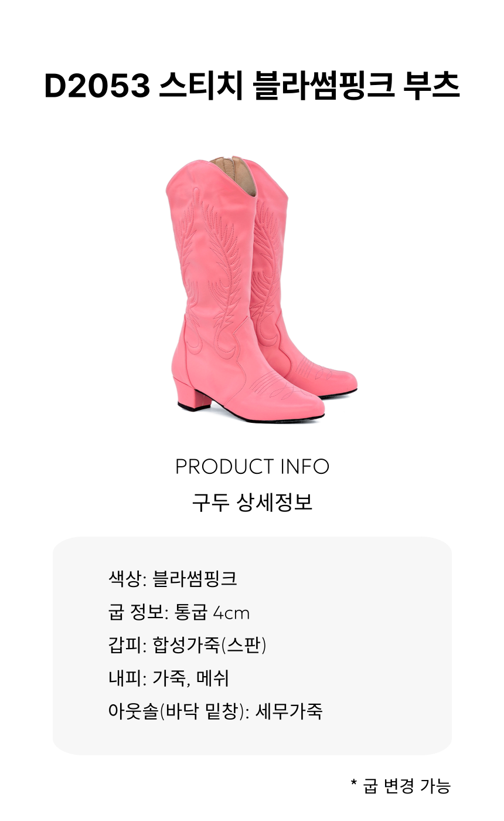Click the 세무가죽 outsole material text
This screenshot has width=504, height=821.
click(289, 712)
